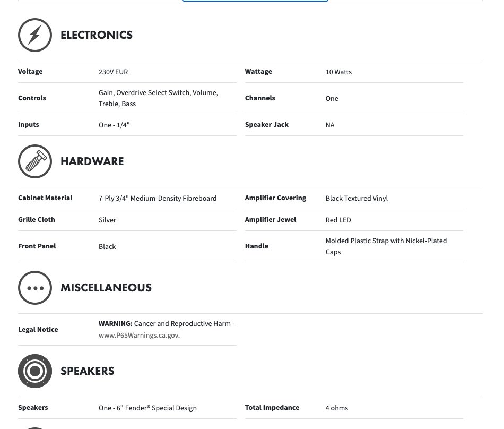504x429 pixels.
Task: Open the www.P65Warnings.ca.gov link
Action: click(x=138, y=336)
